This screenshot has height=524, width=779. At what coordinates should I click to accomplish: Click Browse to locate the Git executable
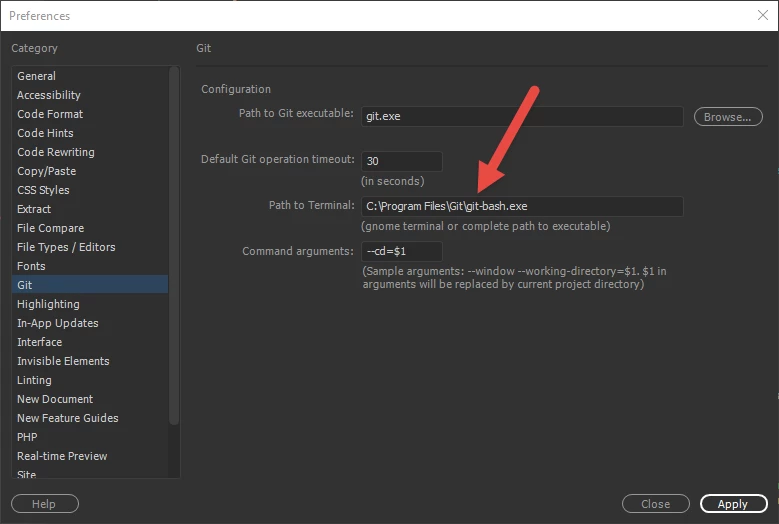(x=728, y=117)
